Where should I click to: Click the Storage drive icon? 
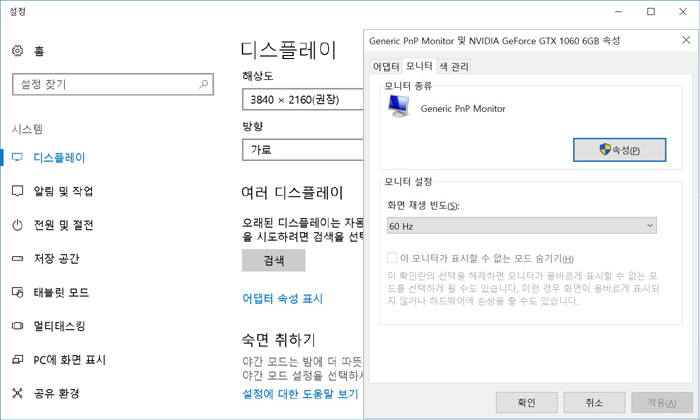(x=17, y=259)
